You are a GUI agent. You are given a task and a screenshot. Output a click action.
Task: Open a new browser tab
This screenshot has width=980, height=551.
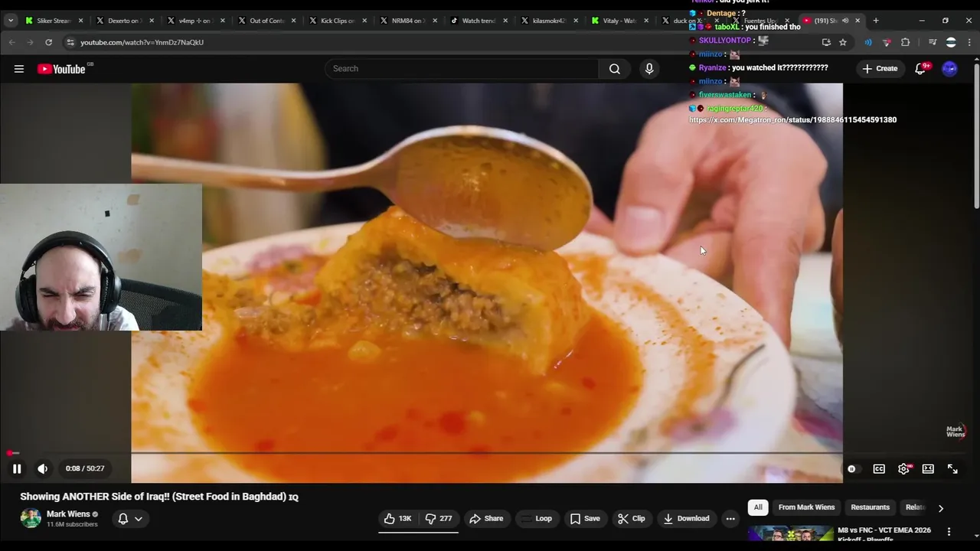876,21
